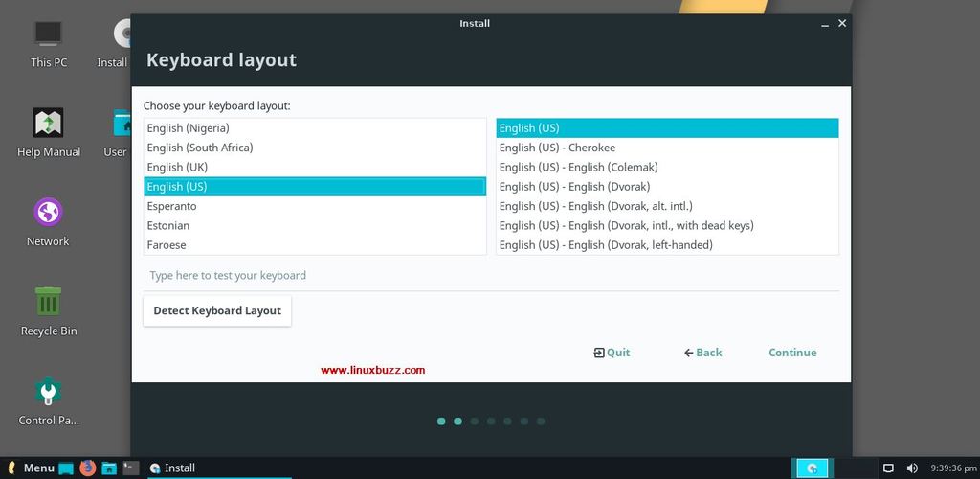Viewport: 980px width, 479px height.
Task: Open home folder file manager in taskbar
Action: [109, 468]
